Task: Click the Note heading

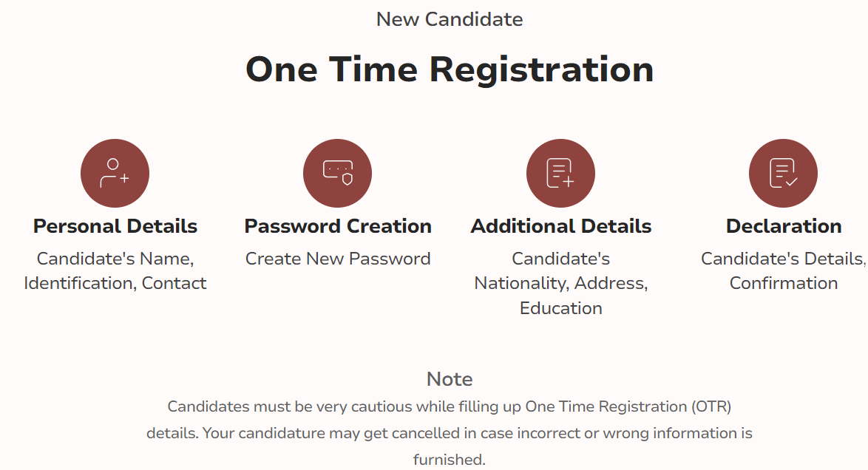Action: tap(450, 379)
